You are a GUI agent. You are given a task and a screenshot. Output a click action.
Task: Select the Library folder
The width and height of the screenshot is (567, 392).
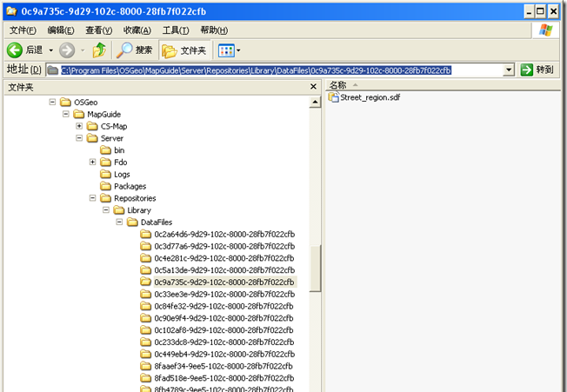pyautogui.click(x=139, y=210)
